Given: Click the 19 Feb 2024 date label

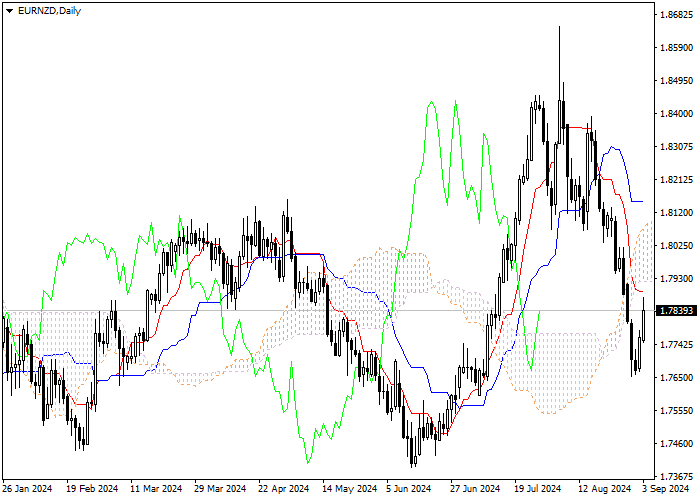Looking at the screenshot, I should [x=92, y=489].
